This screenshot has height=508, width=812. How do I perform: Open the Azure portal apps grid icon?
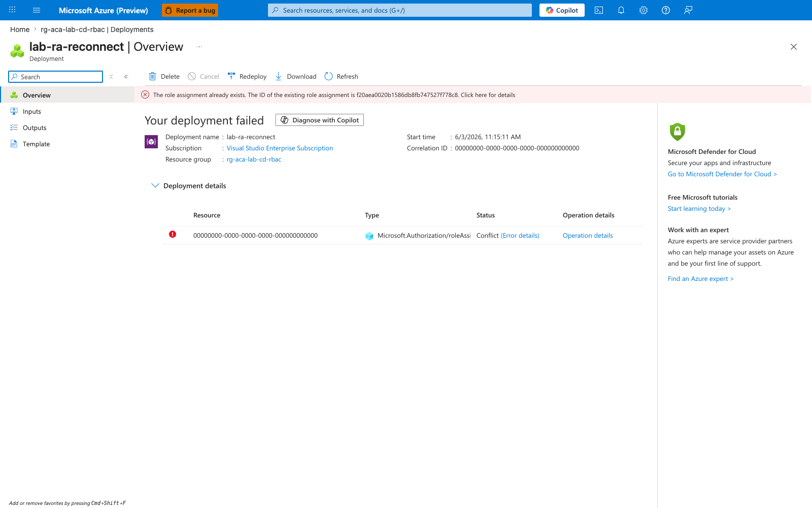pyautogui.click(x=12, y=10)
